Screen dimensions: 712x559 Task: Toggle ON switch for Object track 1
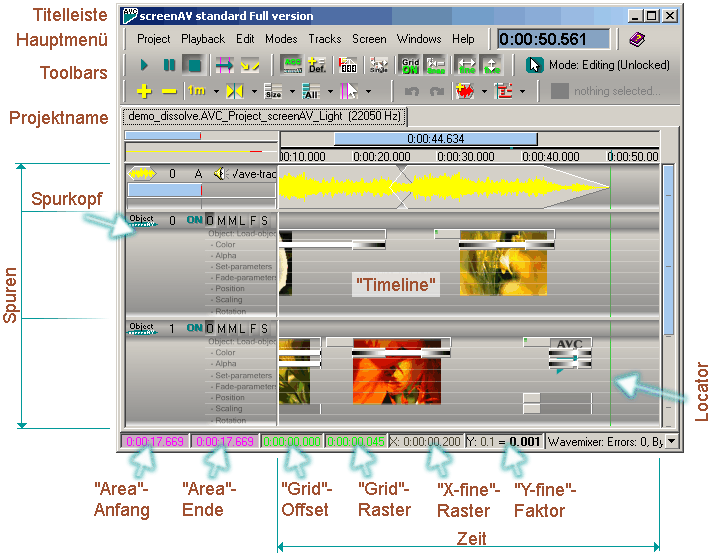tap(195, 328)
